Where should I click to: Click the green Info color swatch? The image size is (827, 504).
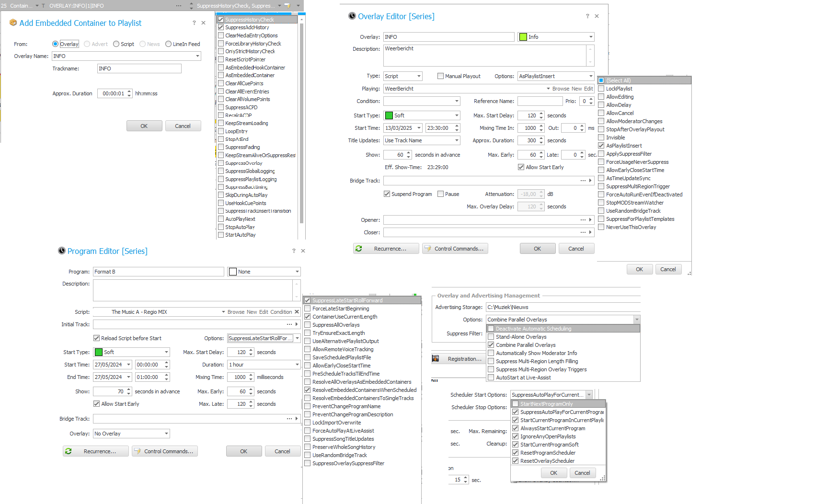523,37
